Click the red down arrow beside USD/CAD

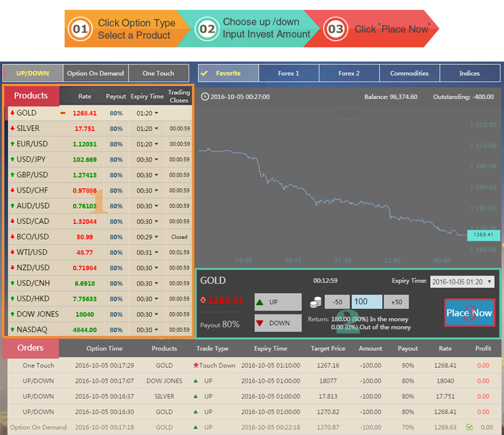(12, 221)
